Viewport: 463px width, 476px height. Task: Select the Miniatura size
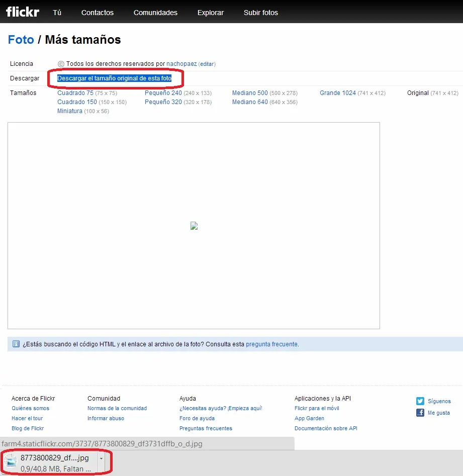(70, 111)
